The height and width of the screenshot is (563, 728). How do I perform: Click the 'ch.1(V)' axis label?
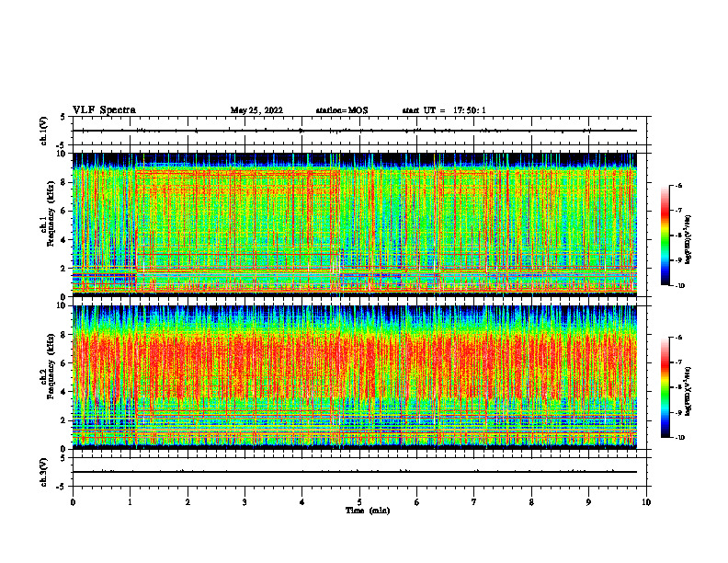pos(43,131)
